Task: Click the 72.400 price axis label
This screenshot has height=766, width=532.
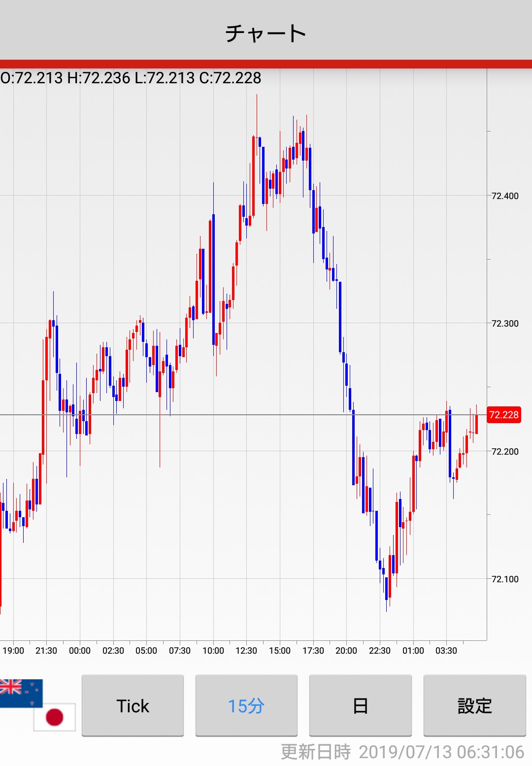Action: [505, 196]
